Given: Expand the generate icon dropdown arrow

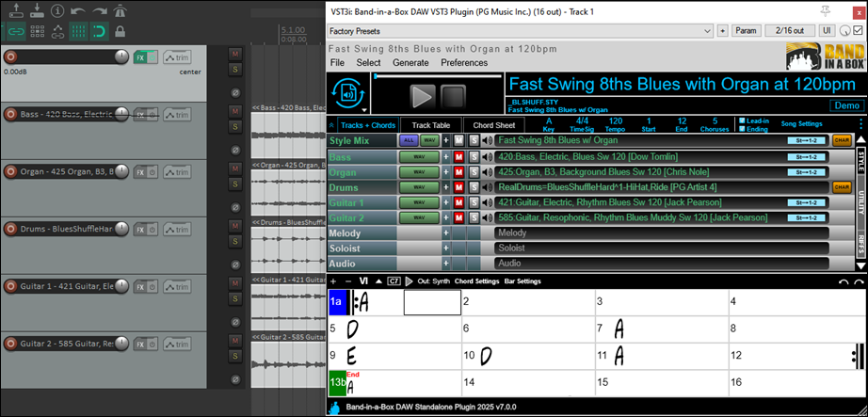Looking at the screenshot, I should [363, 109].
